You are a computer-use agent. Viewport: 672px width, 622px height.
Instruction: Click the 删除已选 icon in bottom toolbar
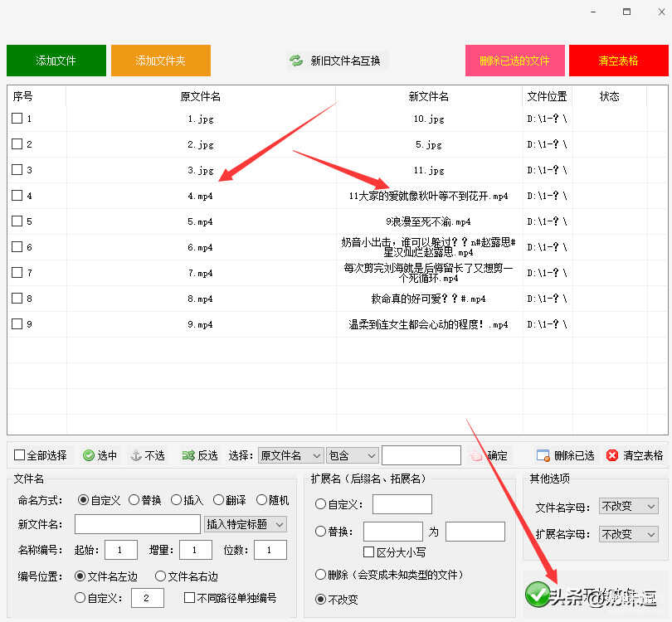543,455
